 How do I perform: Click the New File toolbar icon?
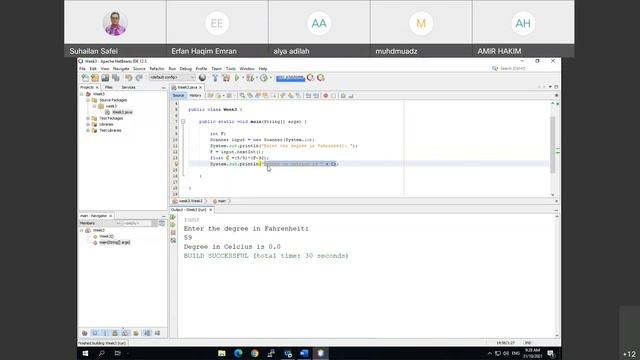point(85,78)
